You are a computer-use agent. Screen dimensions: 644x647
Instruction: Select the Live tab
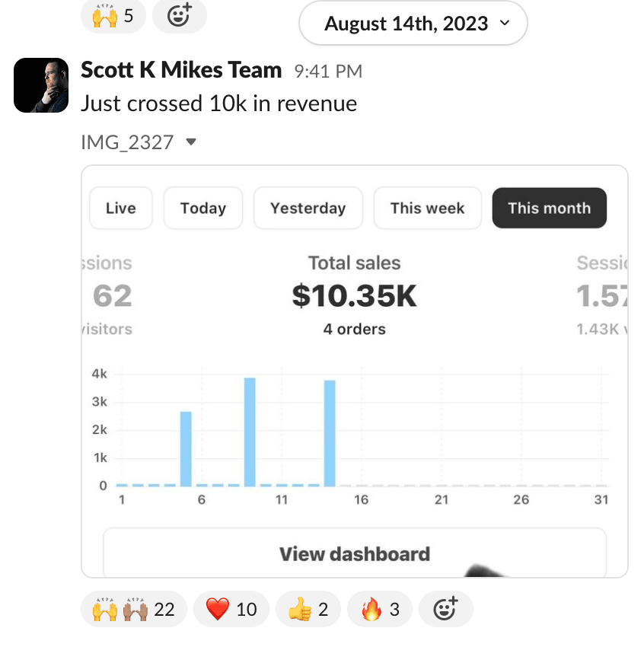(x=121, y=208)
